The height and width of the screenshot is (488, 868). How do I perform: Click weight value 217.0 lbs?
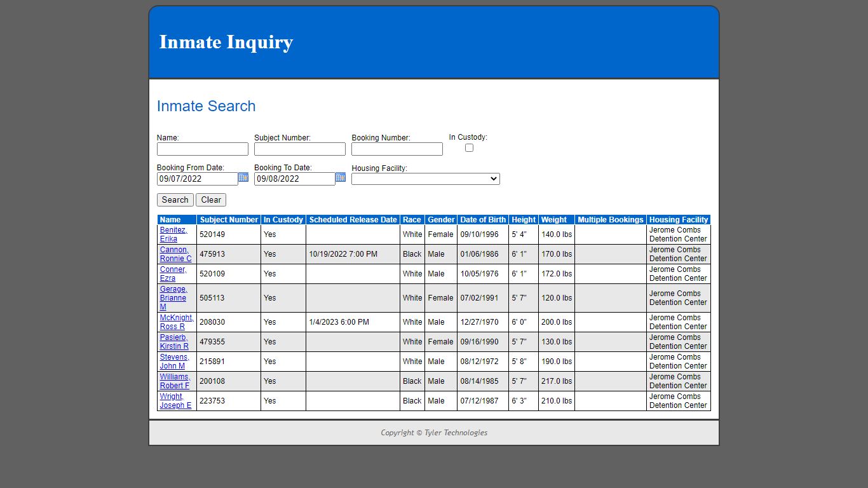557,381
